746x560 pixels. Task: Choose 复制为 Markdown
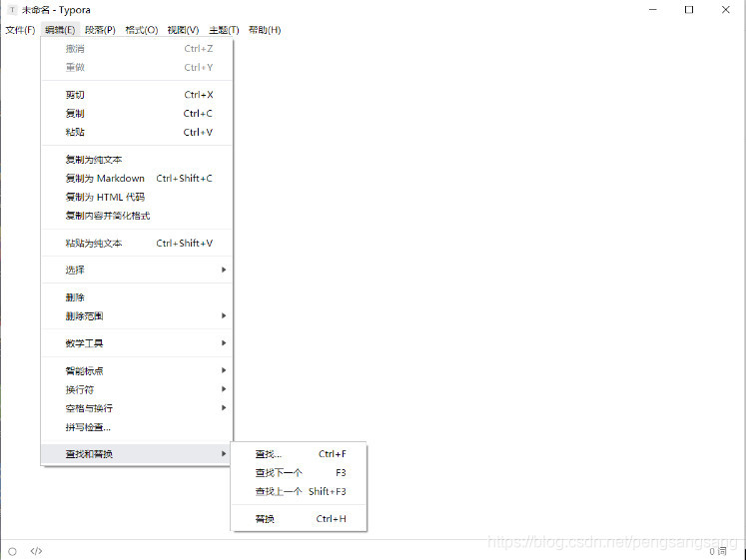137,179
